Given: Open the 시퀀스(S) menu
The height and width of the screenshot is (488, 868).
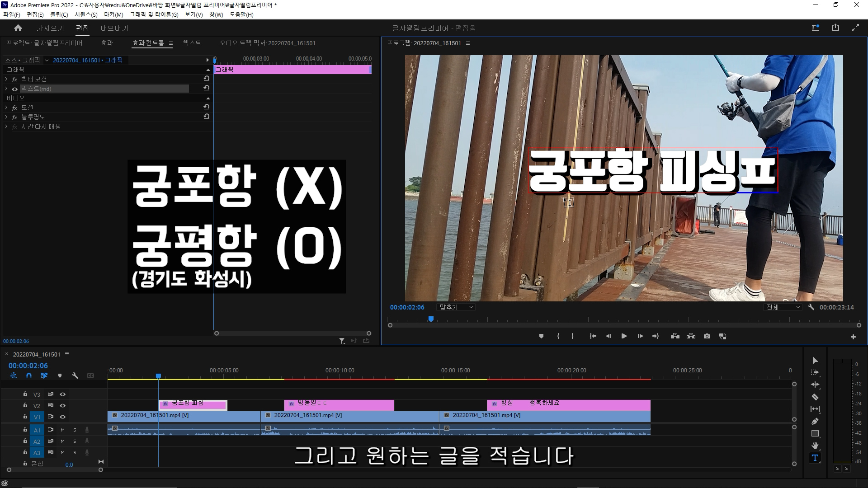Looking at the screenshot, I should click(x=86, y=14).
